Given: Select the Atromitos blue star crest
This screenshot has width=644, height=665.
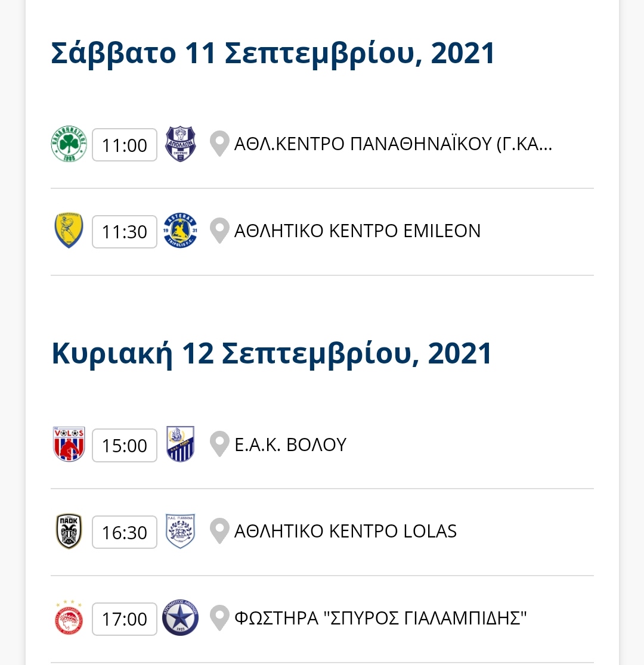Looking at the screenshot, I should (181, 619).
